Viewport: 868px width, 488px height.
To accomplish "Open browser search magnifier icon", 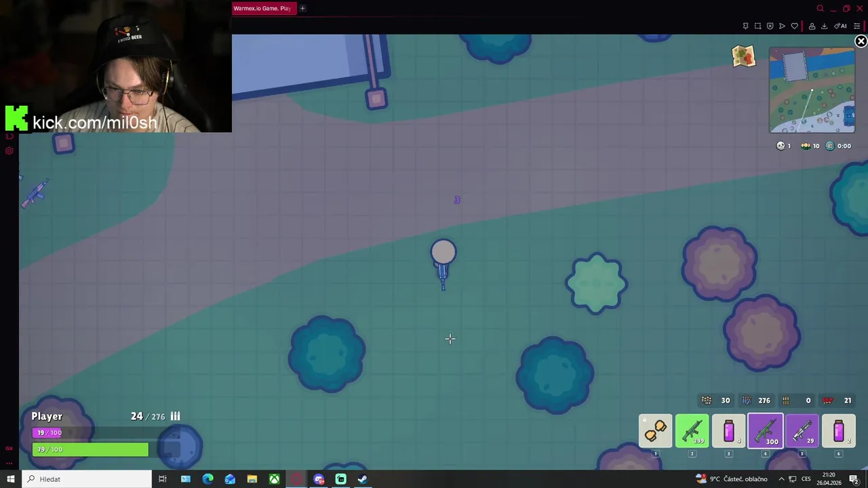I will click(x=820, y=8).
